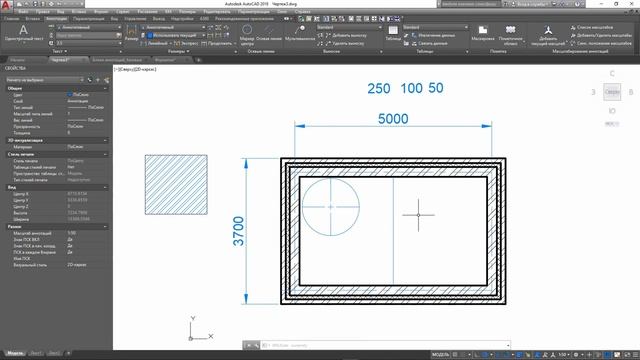Viewport: 640px width, 360px height.
Task: Switch to the Главная ribbon tab
Action: [x=11, y=19]
